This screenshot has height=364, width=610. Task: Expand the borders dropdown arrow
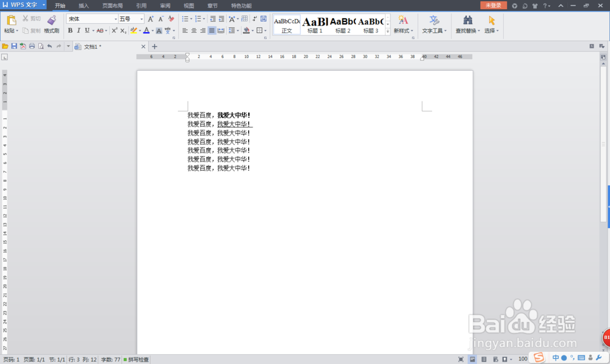click(265, 30)
